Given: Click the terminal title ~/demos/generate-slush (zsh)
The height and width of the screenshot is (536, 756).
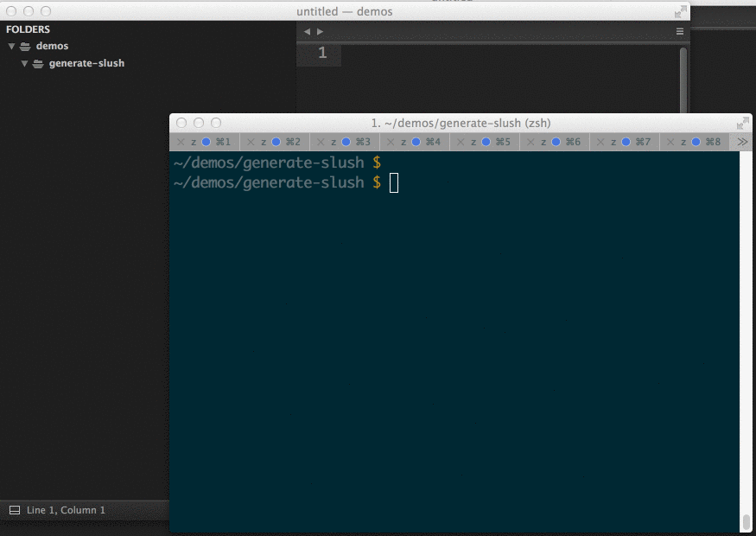Looking at the screenshot, I should click(x=461, y=123).
